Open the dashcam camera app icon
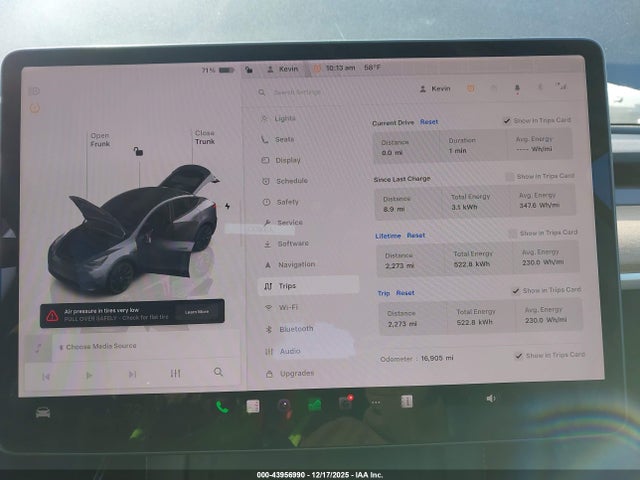Screen dimensions: 640x480 pyautogui.click(x=284, y=405)
